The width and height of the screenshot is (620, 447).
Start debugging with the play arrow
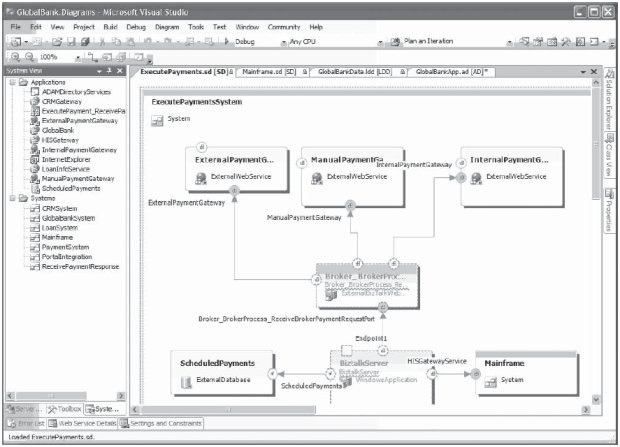(227, 41)
